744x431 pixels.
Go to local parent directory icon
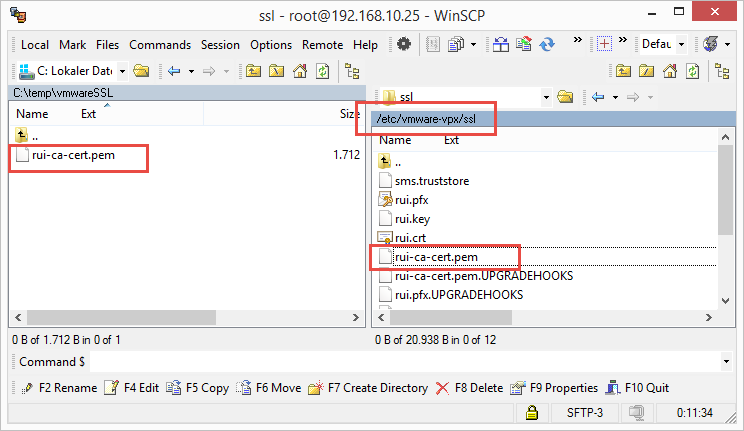(253, 71)
